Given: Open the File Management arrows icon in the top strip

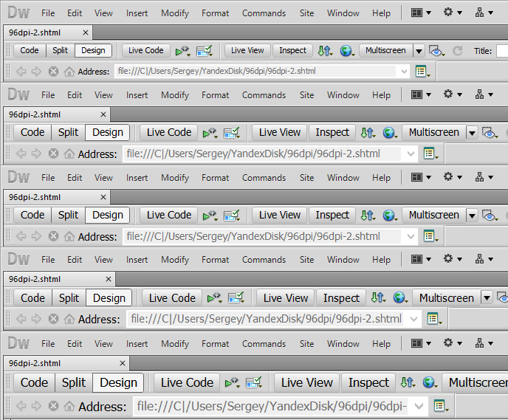Looking at the screenshot, I should pos(325,50).
